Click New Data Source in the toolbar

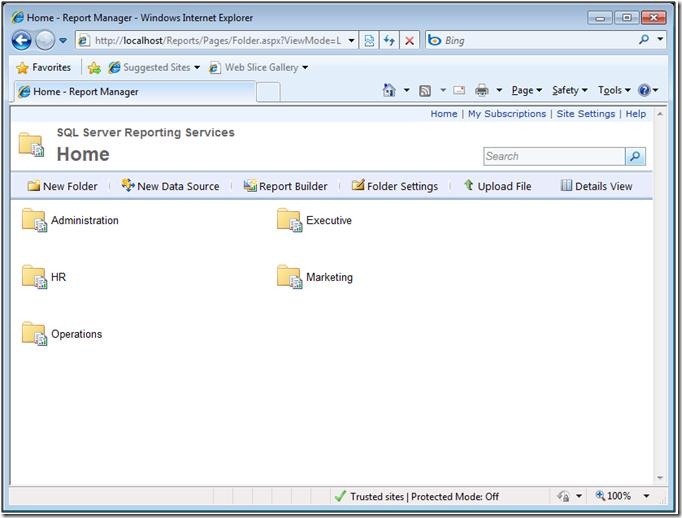pyautogui.click(x=170, y=186)
